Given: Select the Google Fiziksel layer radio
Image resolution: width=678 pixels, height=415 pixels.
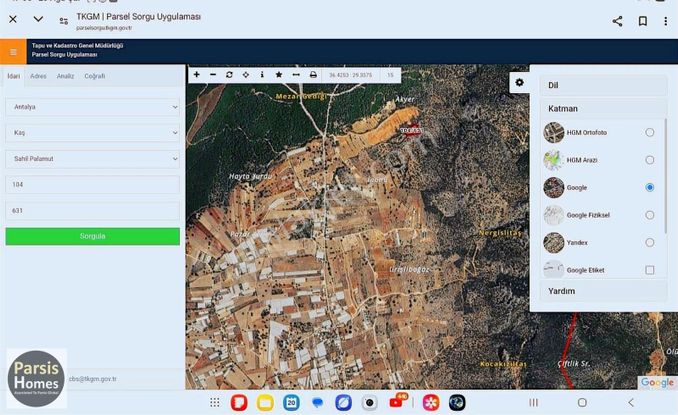Looking at the screenshot, I should click(x=649, y=215).
